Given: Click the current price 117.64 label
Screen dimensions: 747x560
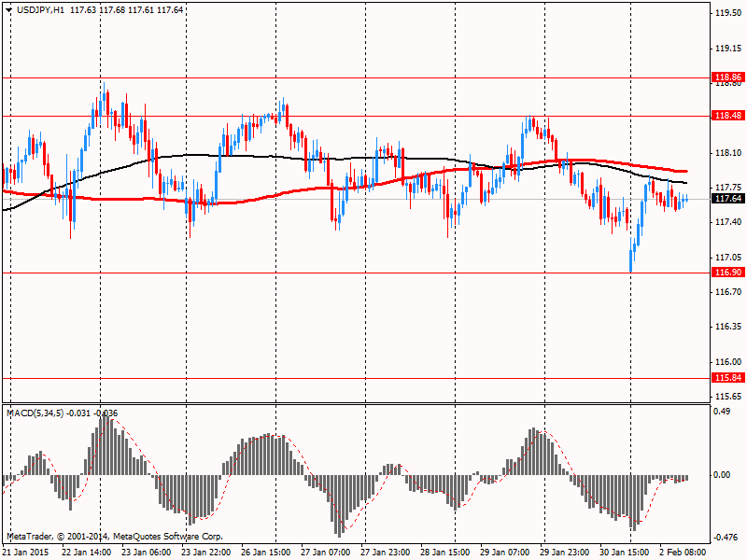Looking at the screenshot, I should pos(727,199).
